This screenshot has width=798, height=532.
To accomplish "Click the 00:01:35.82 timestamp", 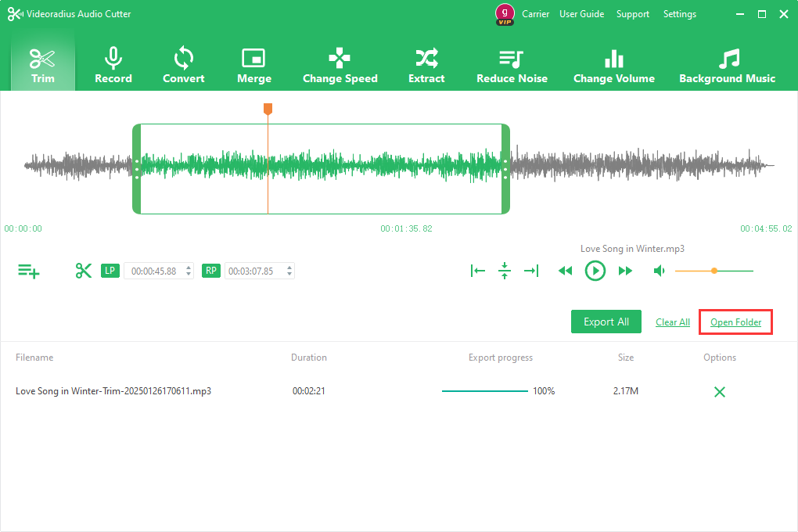I will pyautogui.click(x=406, y=228).
